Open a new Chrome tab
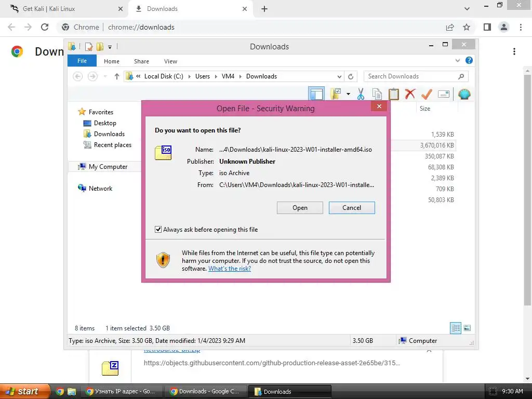This screenshot has width=532, height=399. tap(264, 9)
